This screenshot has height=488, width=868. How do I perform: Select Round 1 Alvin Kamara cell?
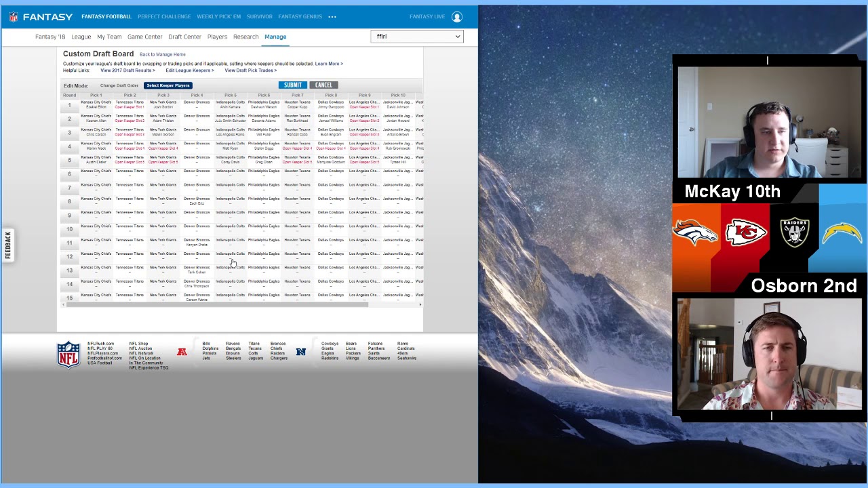pos(231,105)
